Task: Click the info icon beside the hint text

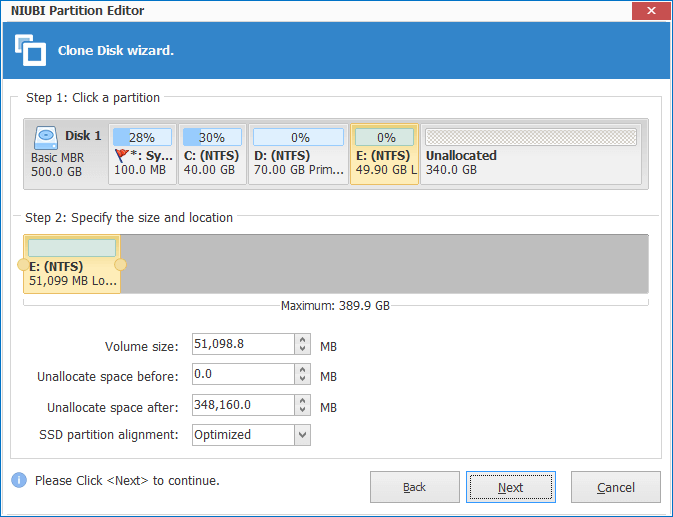Action: click(x=19, y=481)
